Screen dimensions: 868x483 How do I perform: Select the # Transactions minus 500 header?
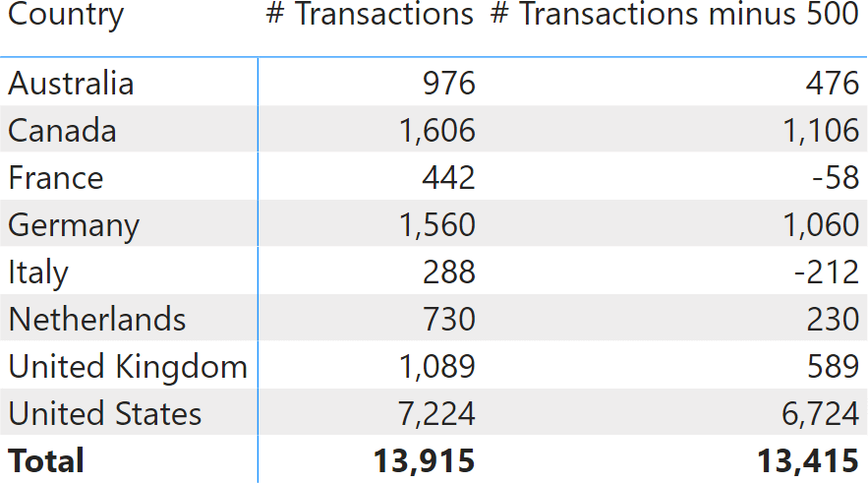pyautogui.click(x=674, y=14)
